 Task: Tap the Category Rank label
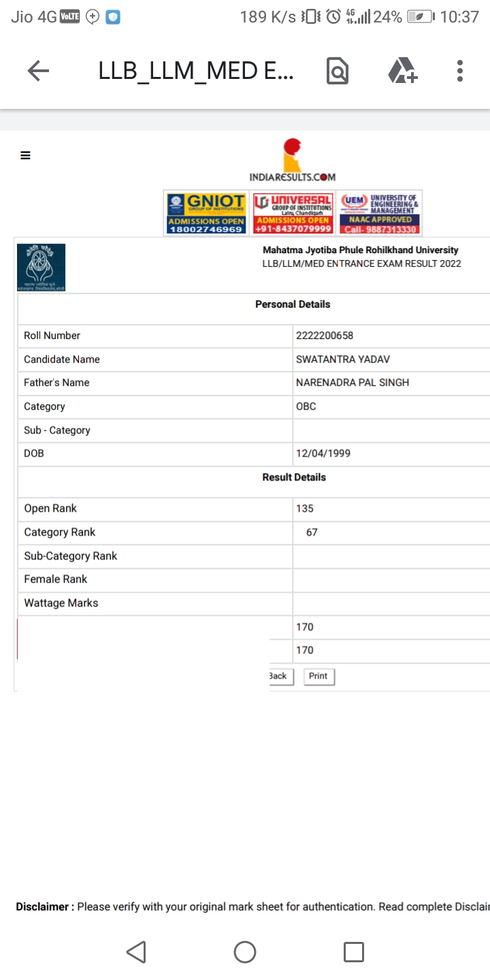coord(60,532)
